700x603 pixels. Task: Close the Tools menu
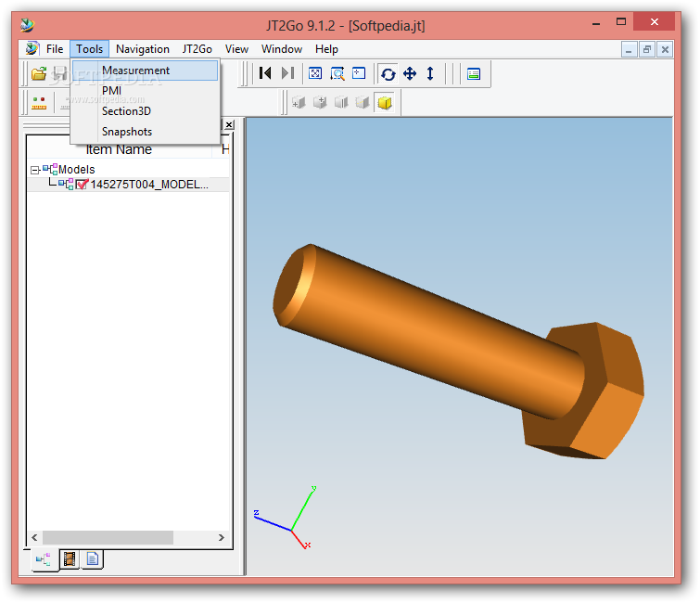(x=89, y=48)
